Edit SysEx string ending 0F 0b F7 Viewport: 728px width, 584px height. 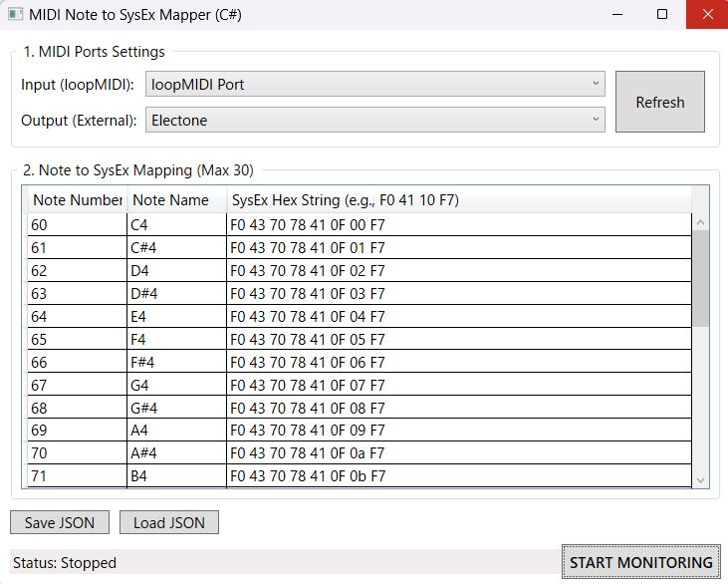tap(459, 475)
